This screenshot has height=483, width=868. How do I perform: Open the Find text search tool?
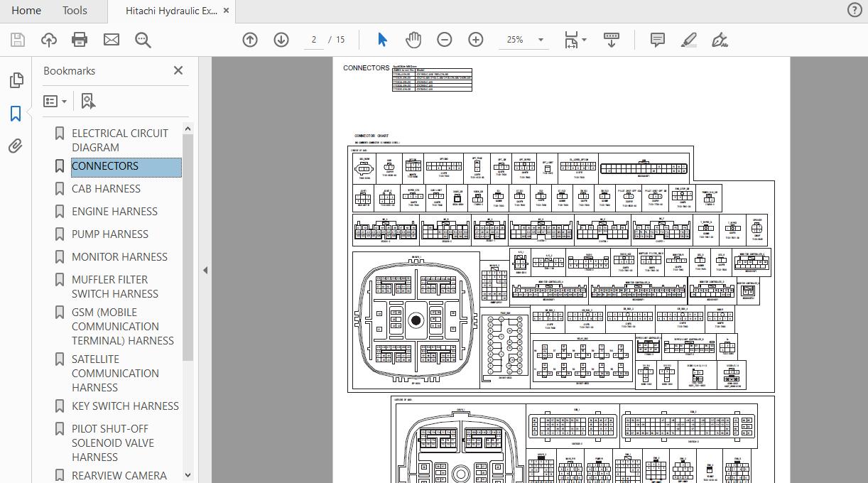[143, 40]
